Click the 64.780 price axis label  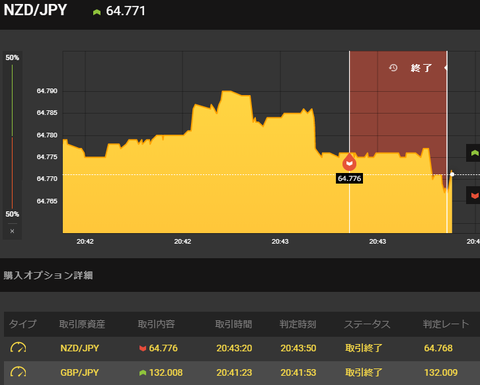click(47, 135)
